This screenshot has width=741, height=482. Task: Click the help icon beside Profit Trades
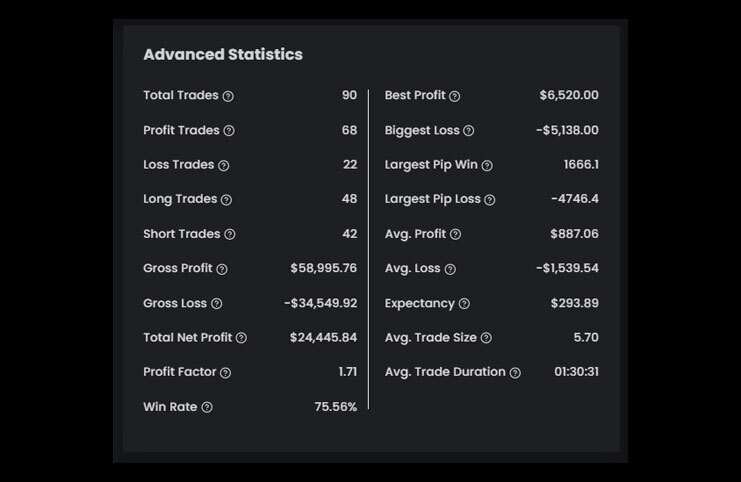229,131
